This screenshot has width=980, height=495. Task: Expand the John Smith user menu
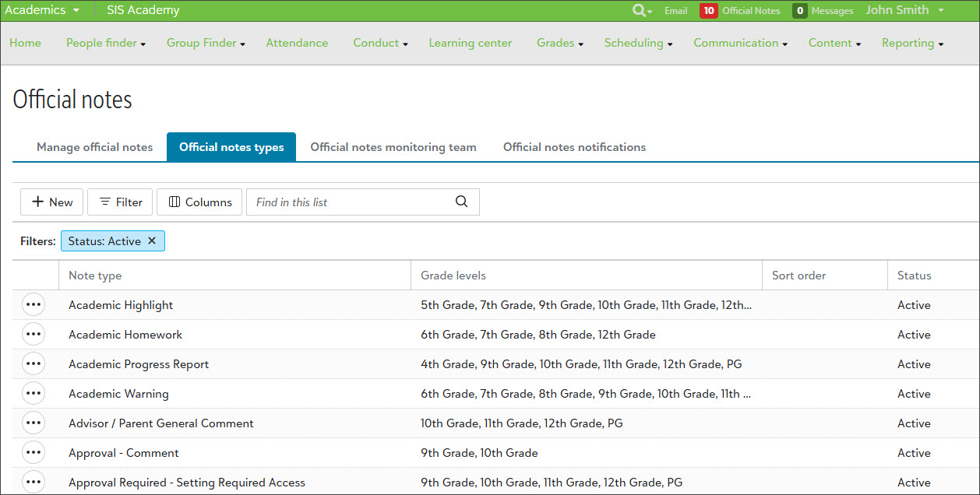click(x=904, y=11)
